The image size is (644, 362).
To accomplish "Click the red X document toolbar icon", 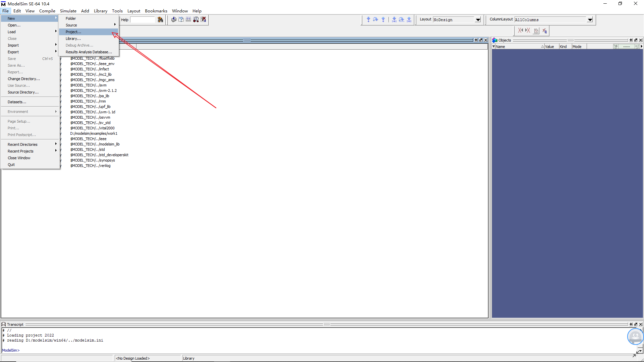I will [x=203, y=20].
